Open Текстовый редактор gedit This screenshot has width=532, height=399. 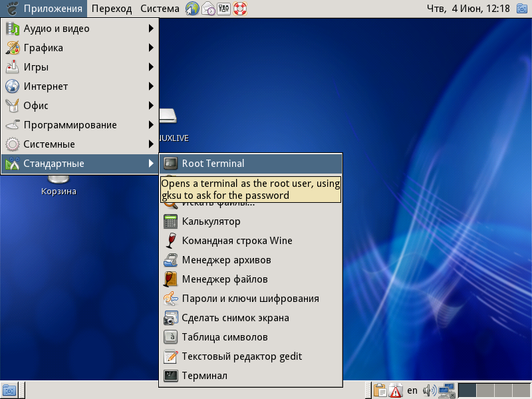(x=251, y=357)
